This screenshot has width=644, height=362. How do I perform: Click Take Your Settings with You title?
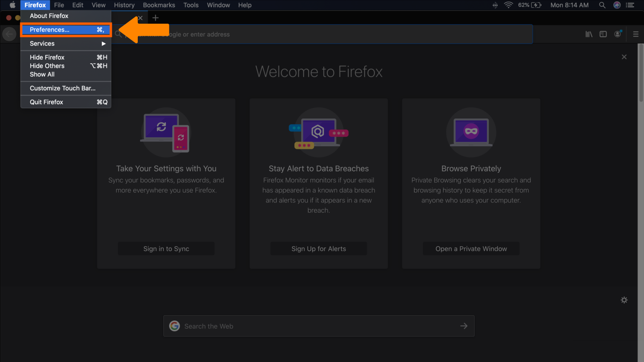point(166,168)
